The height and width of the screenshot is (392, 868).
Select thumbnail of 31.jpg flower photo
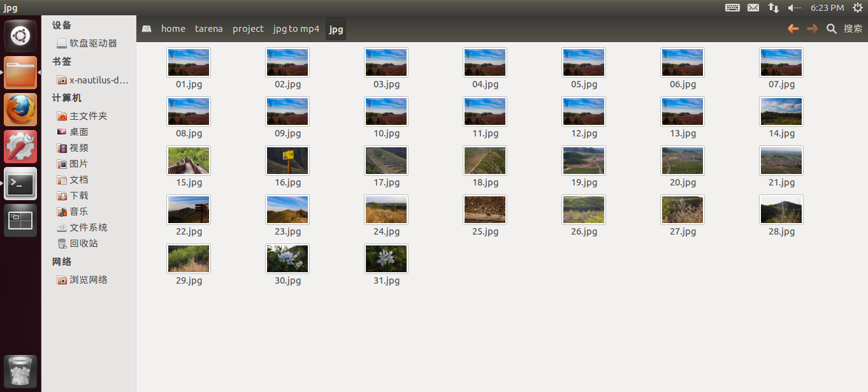point(386,259)
